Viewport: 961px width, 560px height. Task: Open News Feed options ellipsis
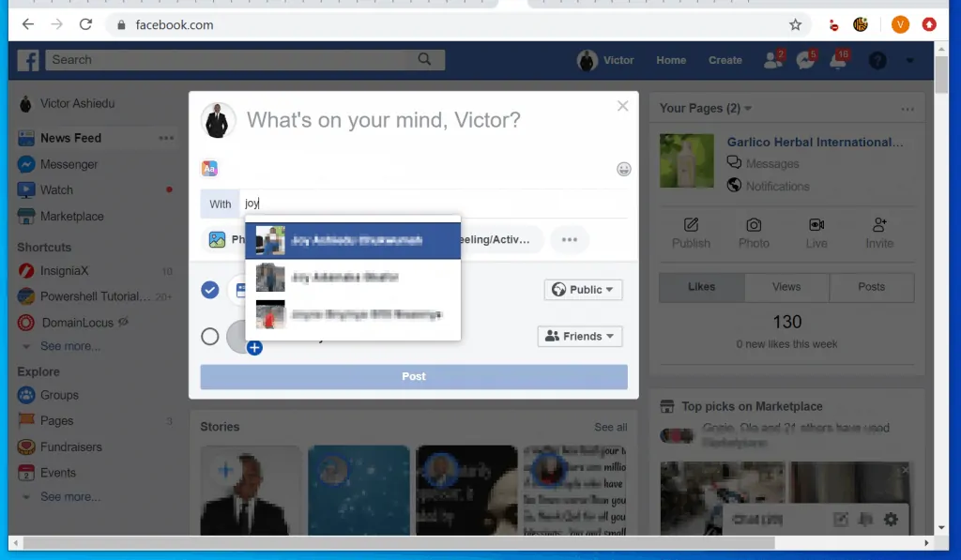pyautogui.click(x=166, y=138)
